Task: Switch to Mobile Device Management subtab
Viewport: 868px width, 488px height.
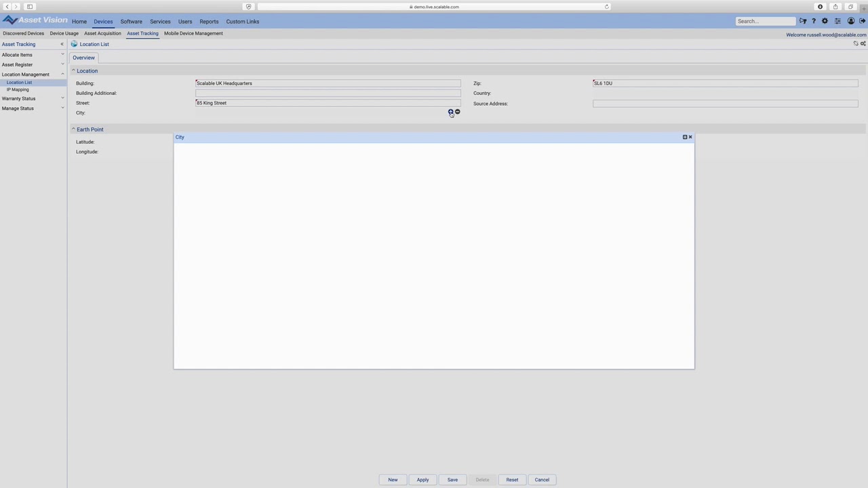Action: [193, 33]
